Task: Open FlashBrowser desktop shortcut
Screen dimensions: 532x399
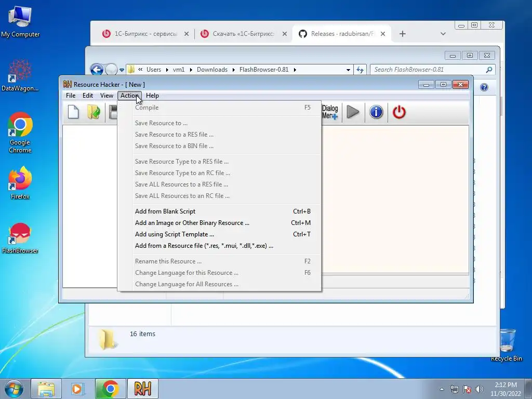Action: point(20,238)
